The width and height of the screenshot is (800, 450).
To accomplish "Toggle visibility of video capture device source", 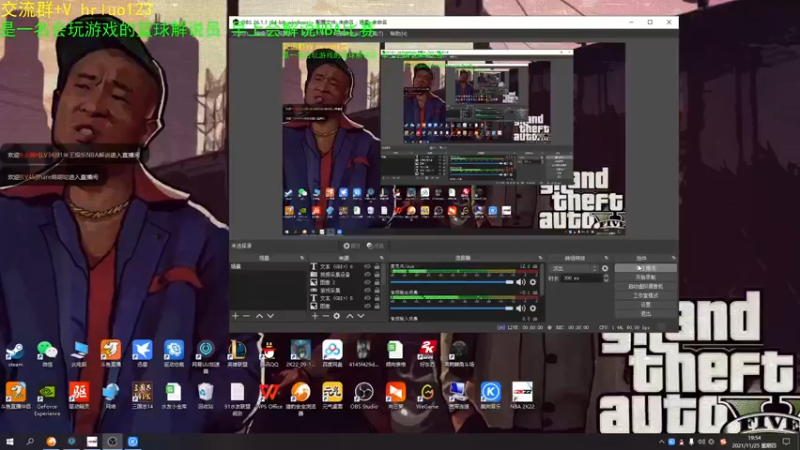I will click(x=367, y=274).
